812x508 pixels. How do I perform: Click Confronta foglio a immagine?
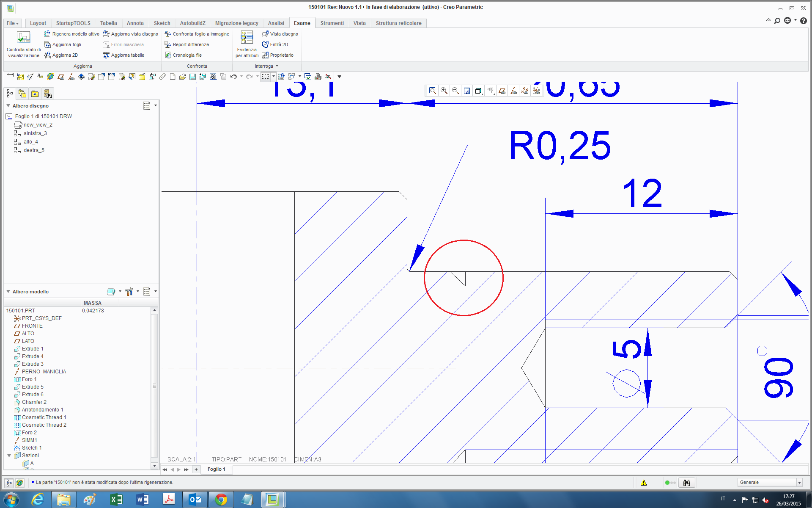(x=197, y=34)
